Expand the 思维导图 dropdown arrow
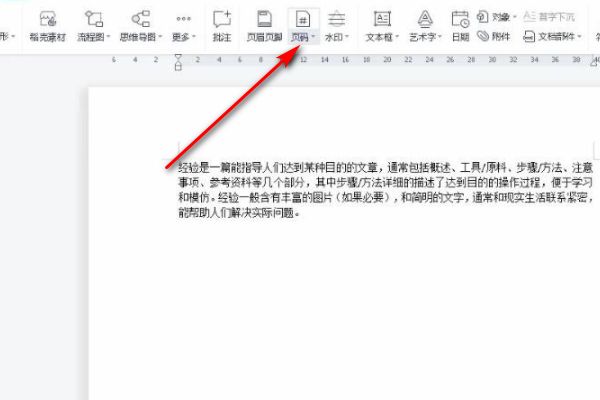This screenshot has height=400, width=600. 160,37
